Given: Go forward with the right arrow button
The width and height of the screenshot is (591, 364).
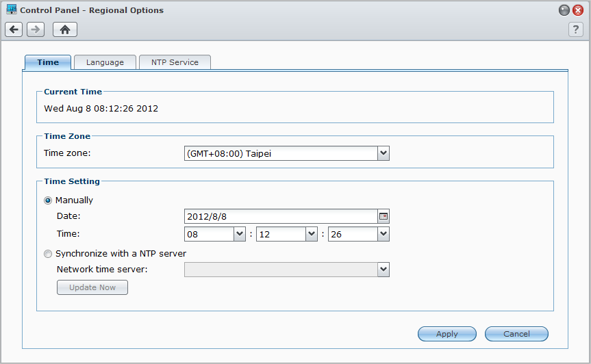Looking at the screenshot, I should tap(36, 29).
